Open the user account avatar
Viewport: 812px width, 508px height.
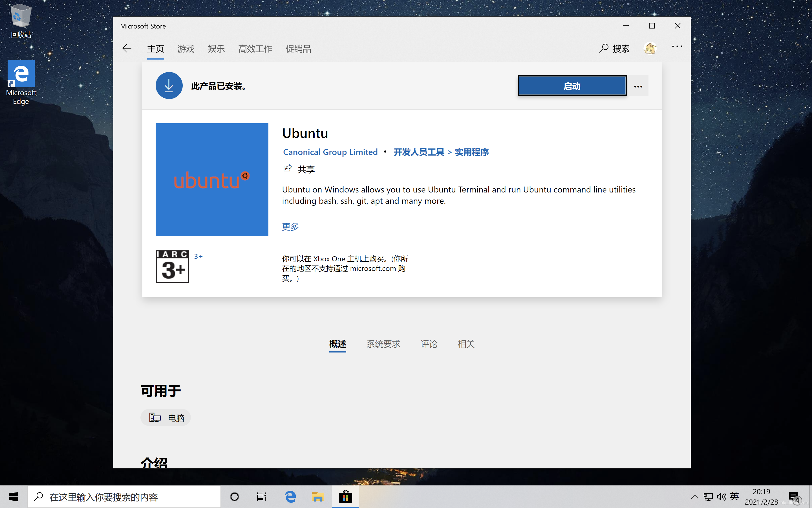(x=650, y=48)
